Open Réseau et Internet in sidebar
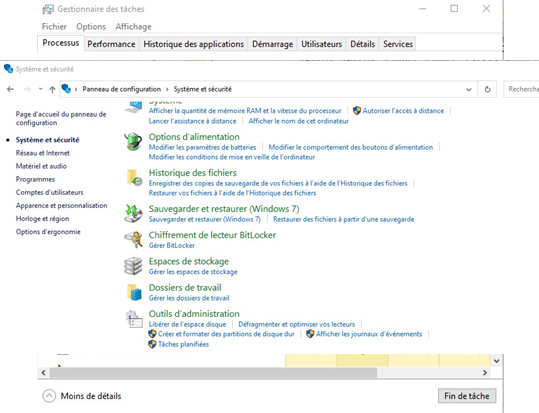The width and height of the screenshot is (539, 413). click(43, 153)
